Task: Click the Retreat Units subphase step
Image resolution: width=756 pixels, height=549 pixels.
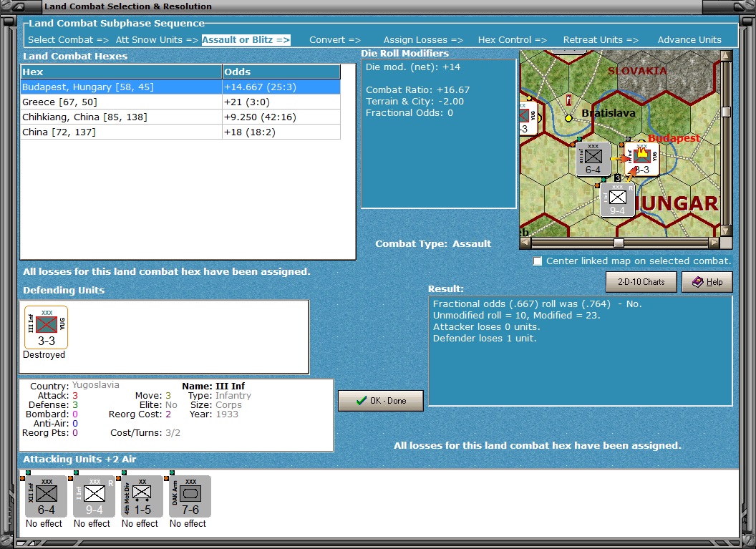Action: click(x=601, y=40)
